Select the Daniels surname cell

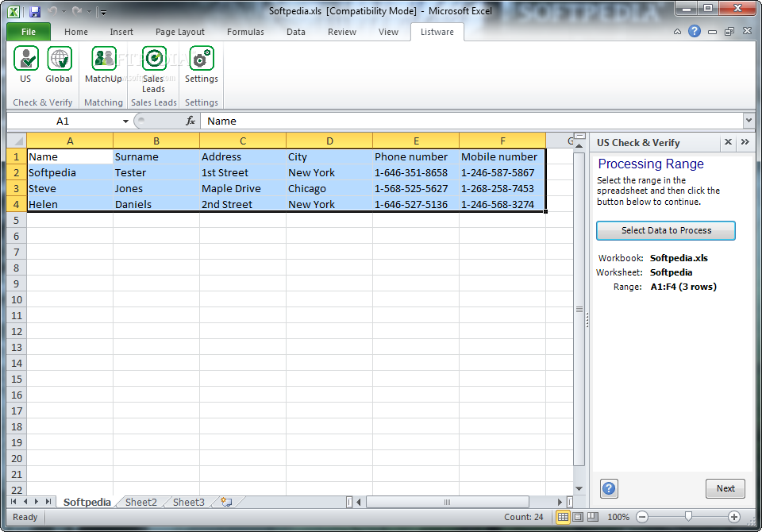(156, 204)
